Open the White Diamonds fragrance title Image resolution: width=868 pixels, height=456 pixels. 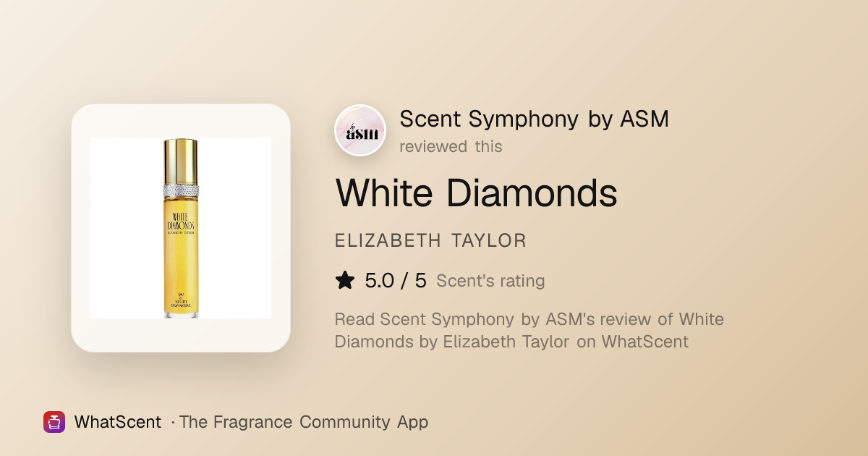[x=477, y=193]
